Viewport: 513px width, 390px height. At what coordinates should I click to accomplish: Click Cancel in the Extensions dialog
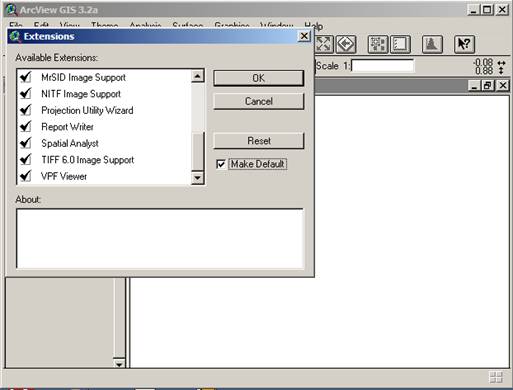(259, 101)
